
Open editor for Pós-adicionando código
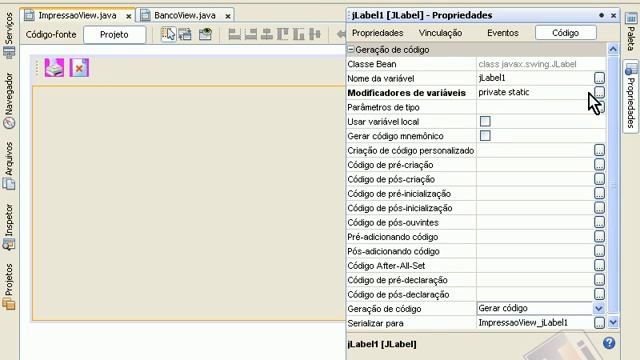(x=599, y=251)
